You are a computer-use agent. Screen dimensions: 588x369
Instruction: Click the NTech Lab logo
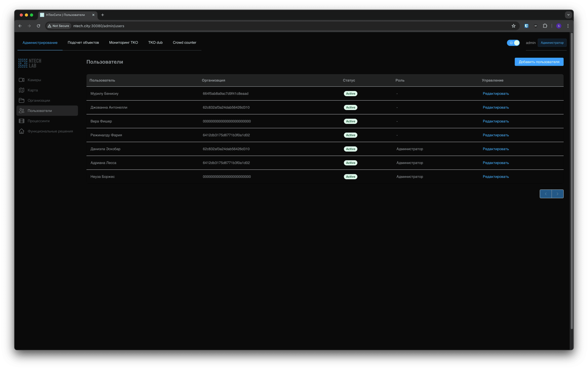[30, 63]
